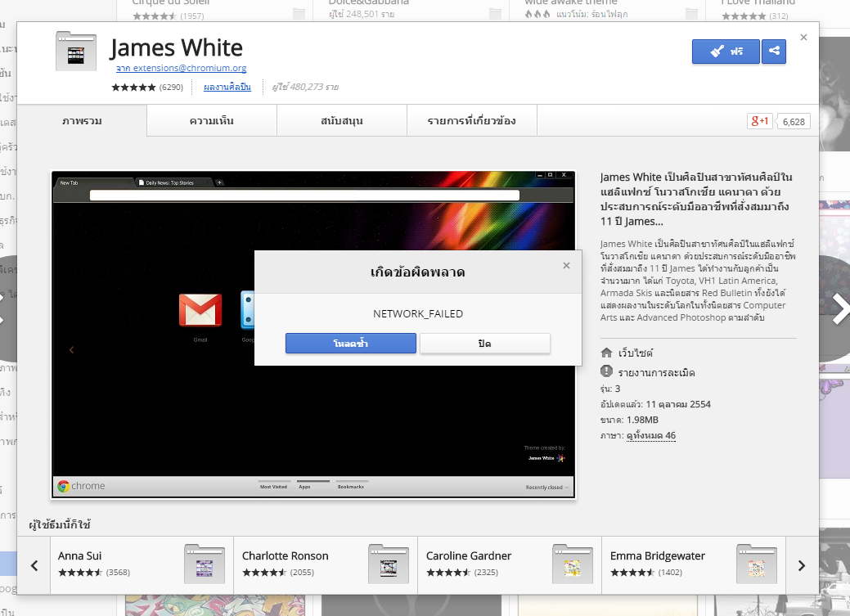850x616 pixels.
Task: Click the NETWORK_FAILED error message text
Action: tap(418, 313)
